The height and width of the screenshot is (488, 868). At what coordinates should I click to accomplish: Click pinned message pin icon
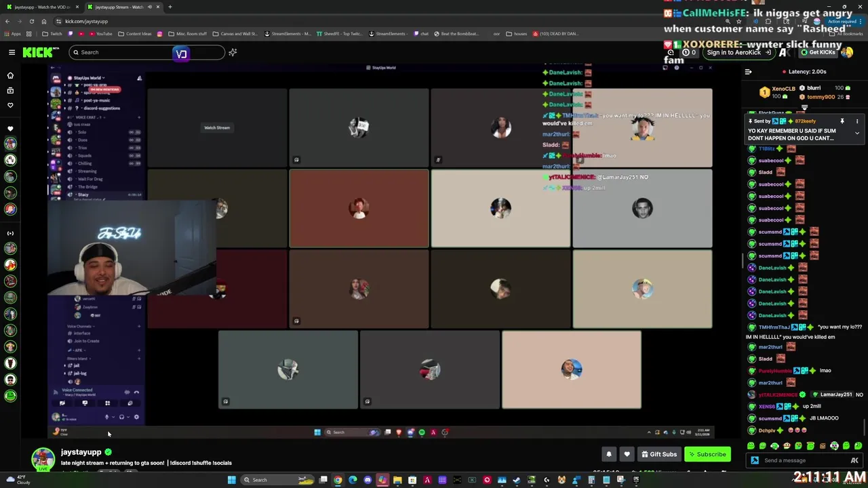(842, 121)
